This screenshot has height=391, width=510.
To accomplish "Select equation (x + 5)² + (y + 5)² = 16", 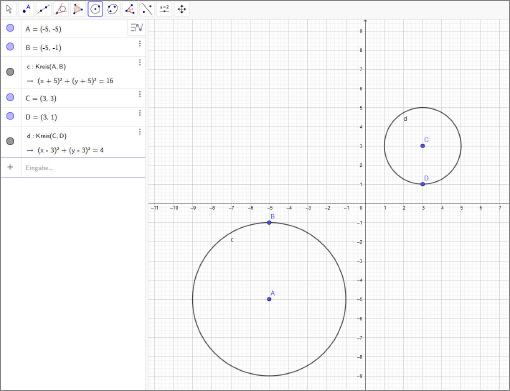I will point(75,81).
